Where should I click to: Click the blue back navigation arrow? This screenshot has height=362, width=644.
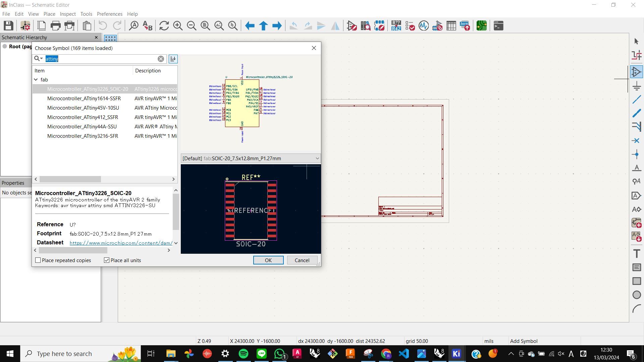pyautogui.click(x=250, y=25)
